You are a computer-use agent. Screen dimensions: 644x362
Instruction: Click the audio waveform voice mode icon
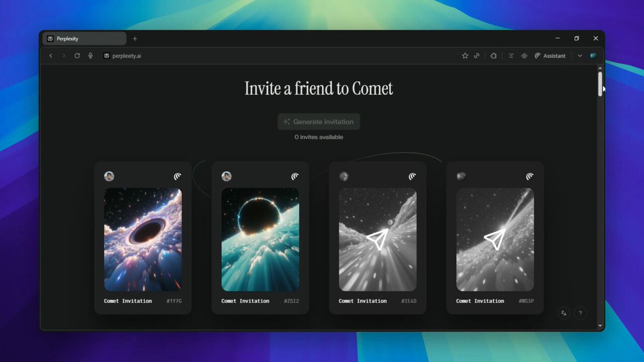point(524,56)
